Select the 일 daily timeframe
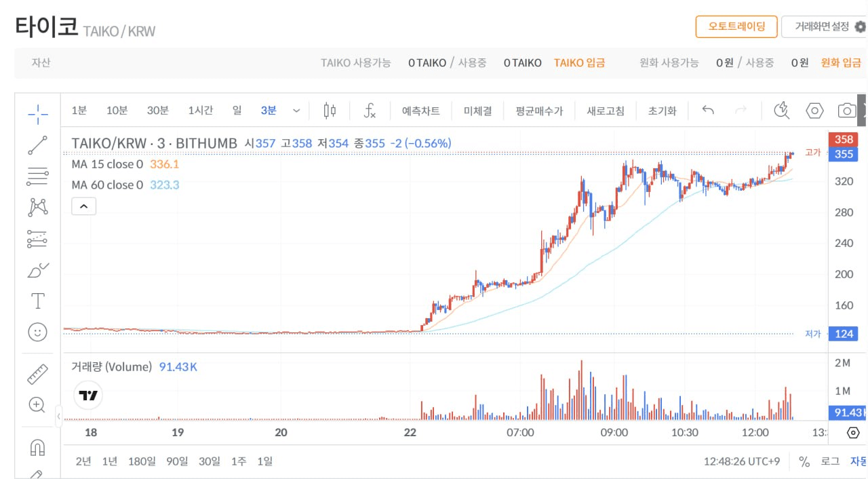868x479 pixels. (x=237, y=111)
